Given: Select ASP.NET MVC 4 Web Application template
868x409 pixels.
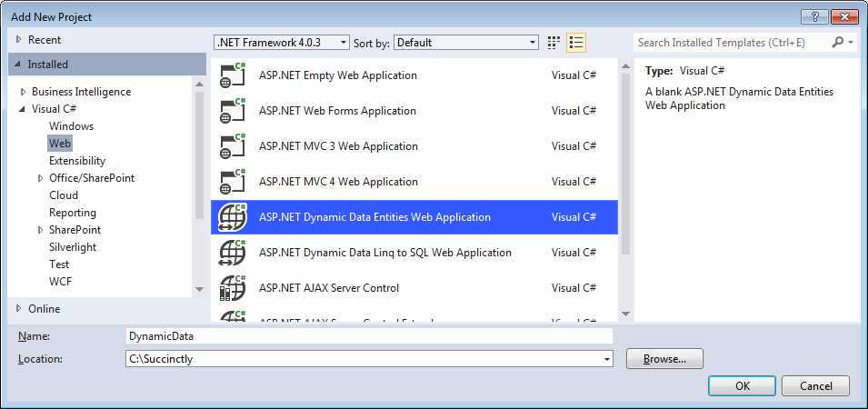Looking at the screenshot, I should coord(414,182).
